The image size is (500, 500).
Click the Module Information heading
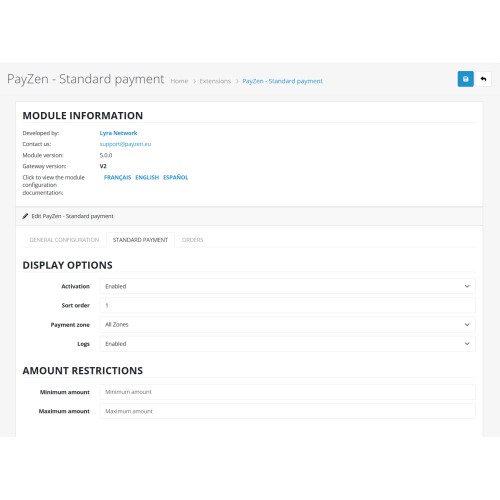[x=83, y=116]
